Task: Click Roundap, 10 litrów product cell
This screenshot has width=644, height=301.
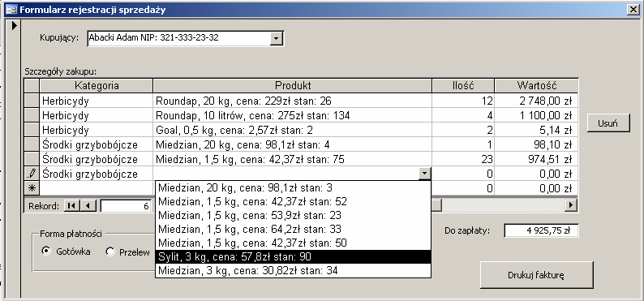Action: (x=293, y=115)
